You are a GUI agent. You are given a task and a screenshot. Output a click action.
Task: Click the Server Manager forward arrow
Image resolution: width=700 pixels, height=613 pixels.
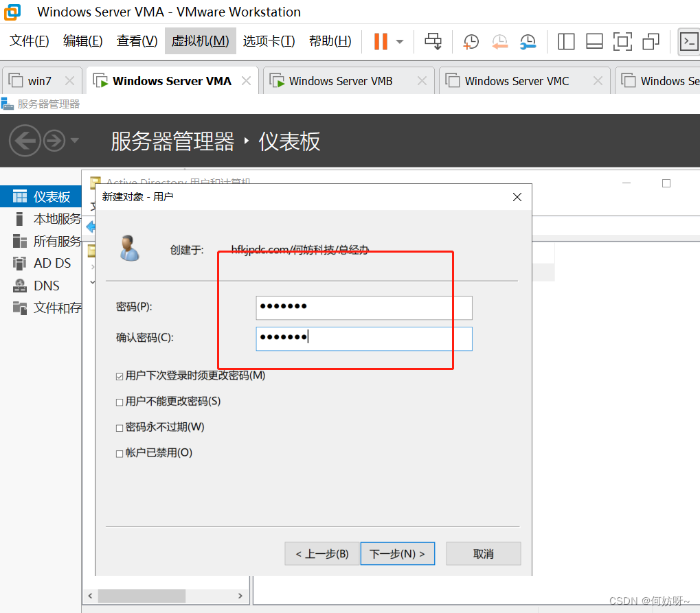[54, 141]
